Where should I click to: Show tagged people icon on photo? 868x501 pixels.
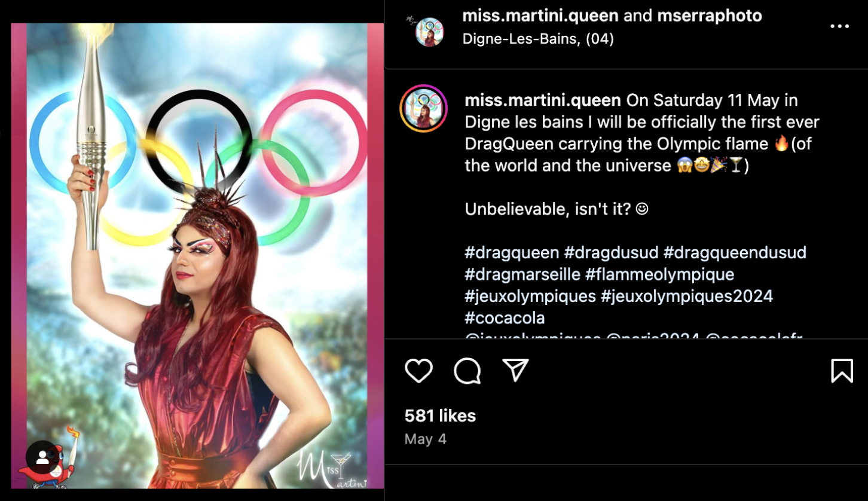click(x=42, y=458)
